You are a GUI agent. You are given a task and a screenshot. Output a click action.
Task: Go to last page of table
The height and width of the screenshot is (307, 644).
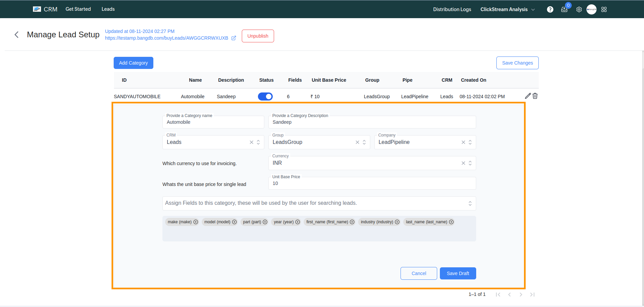click(532, 295)
